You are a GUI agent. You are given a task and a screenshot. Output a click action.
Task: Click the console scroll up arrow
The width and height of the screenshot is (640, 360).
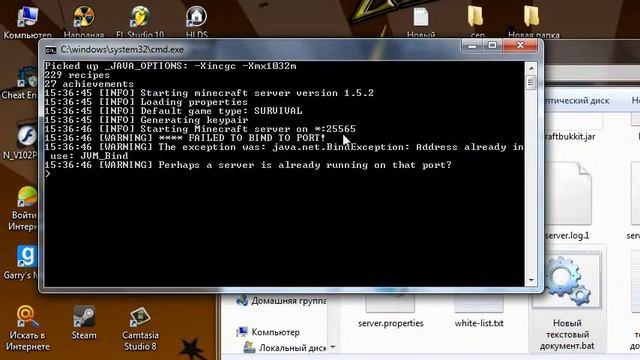pos(531,68)
